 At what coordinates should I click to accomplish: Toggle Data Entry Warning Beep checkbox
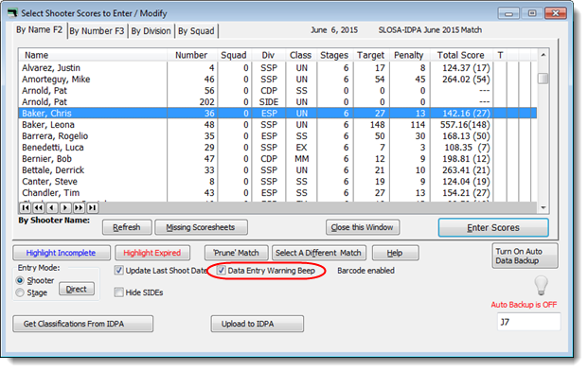click(x=222, y=271)
